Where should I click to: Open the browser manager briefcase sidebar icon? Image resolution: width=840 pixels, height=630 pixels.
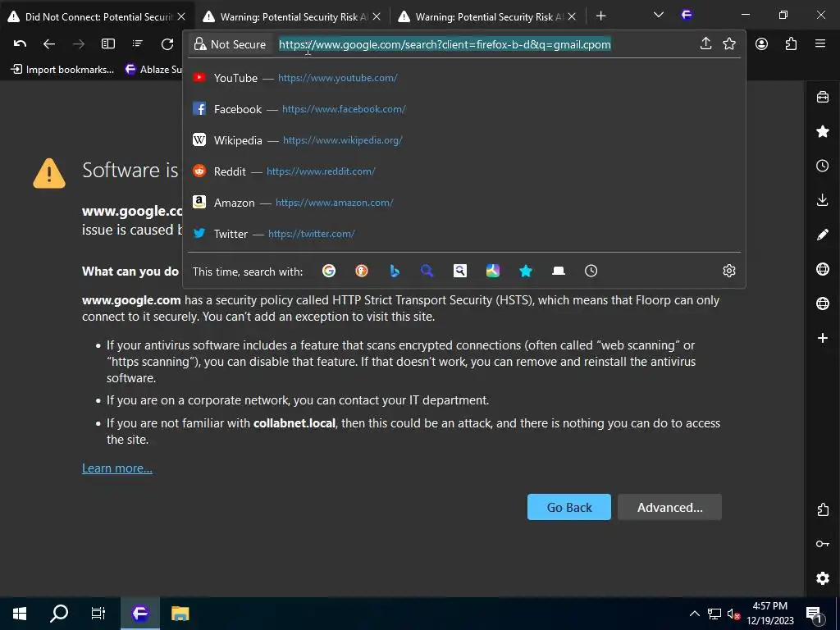pos(822,98)
